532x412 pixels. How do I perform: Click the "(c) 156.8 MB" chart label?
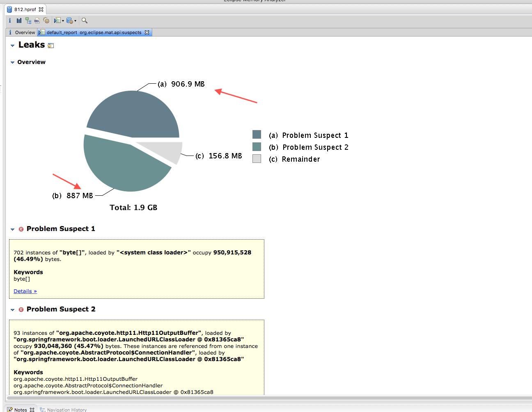coord(219,156)
